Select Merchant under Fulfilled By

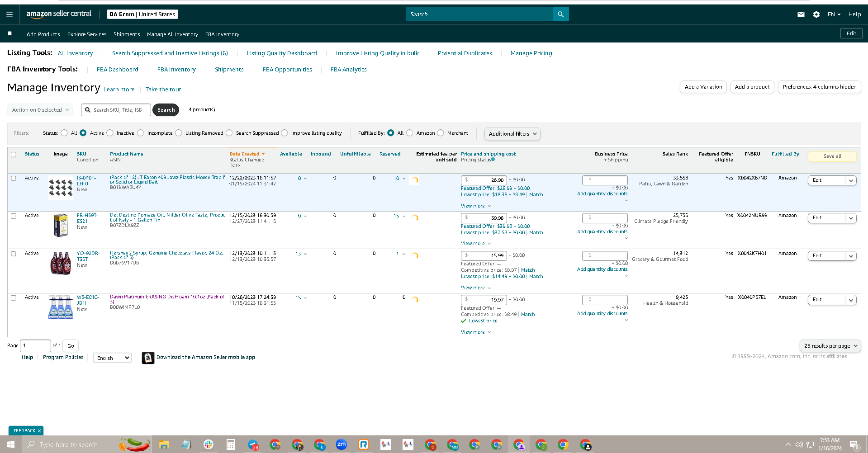(x=441, y=133)
